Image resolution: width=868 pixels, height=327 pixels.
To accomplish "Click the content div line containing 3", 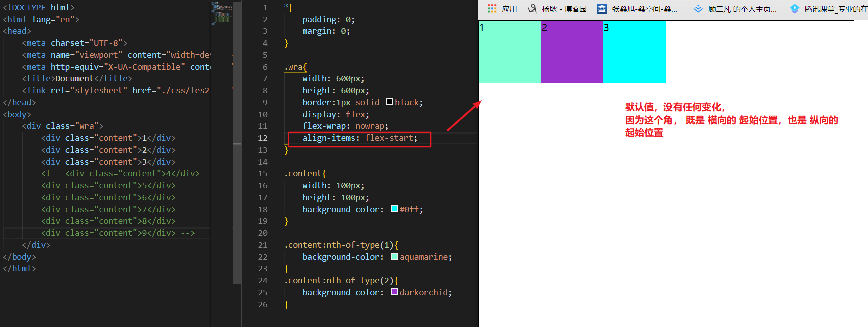I will 108,162.
